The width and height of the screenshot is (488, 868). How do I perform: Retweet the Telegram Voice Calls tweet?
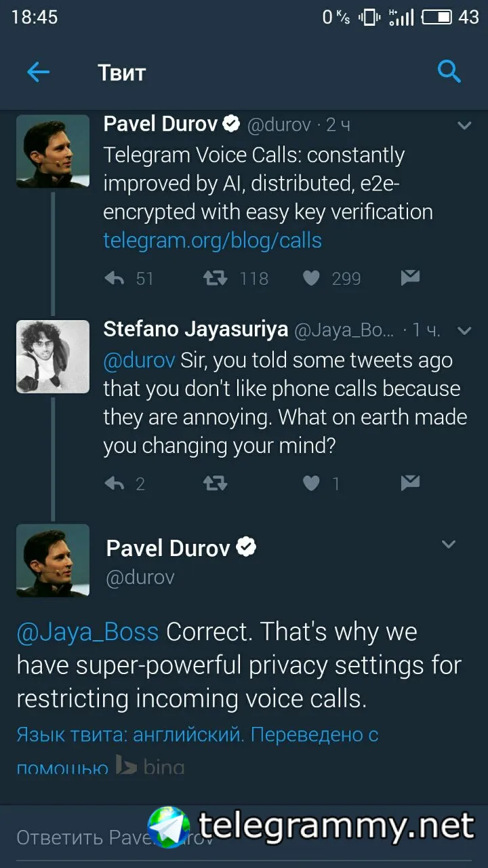(x=216, y=278)
